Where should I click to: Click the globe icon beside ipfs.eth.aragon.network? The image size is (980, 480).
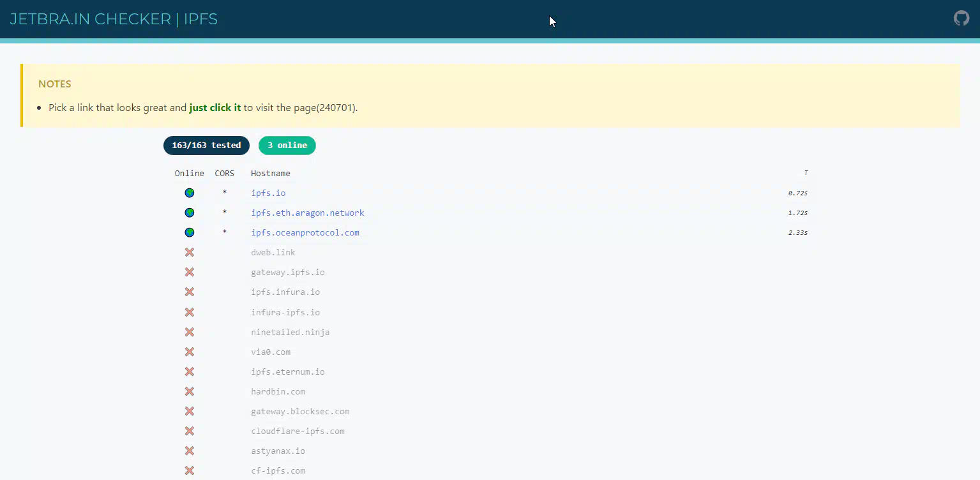(190, 213)
